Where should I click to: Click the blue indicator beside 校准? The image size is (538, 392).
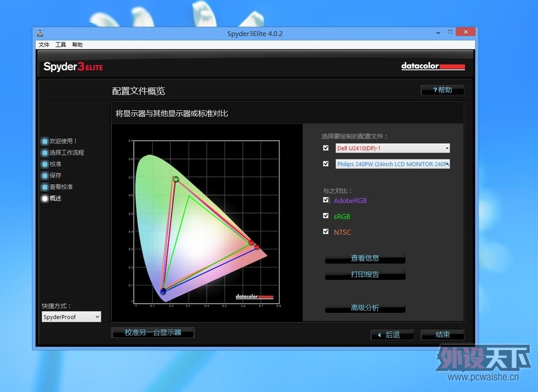(45, 164)
